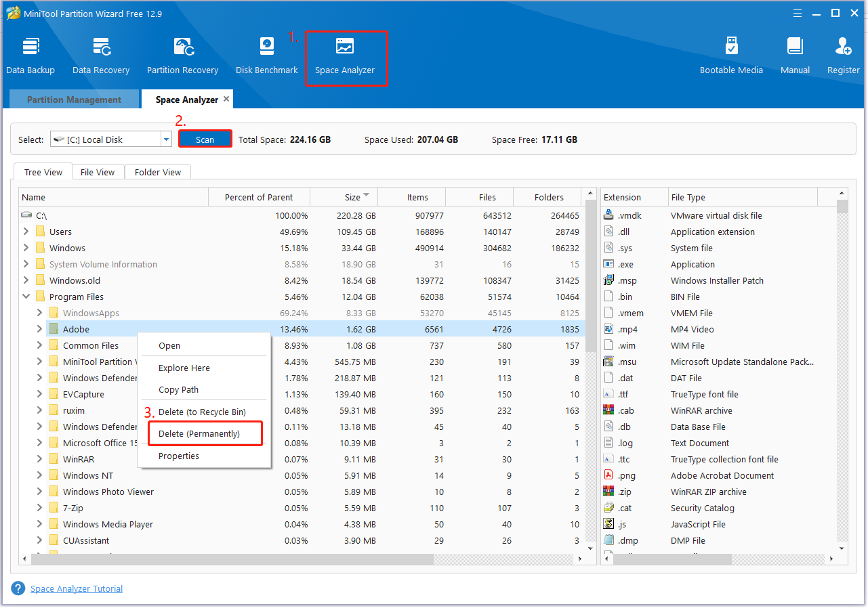Click the .mp4 video file icon
This screenshot has width=868, height=608.
click(608, 329)
